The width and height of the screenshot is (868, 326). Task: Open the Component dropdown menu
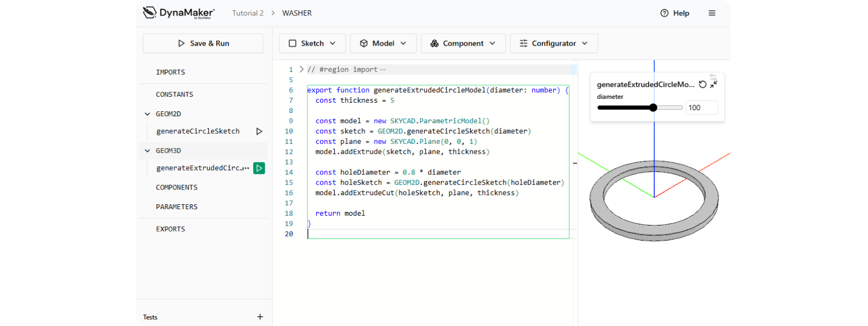coord(463,43)
